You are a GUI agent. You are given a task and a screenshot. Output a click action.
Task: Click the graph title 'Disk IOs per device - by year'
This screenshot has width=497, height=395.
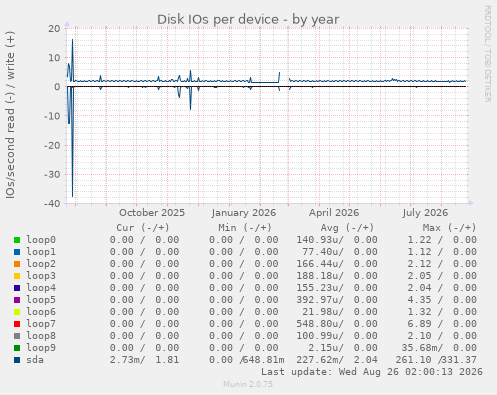248,19
